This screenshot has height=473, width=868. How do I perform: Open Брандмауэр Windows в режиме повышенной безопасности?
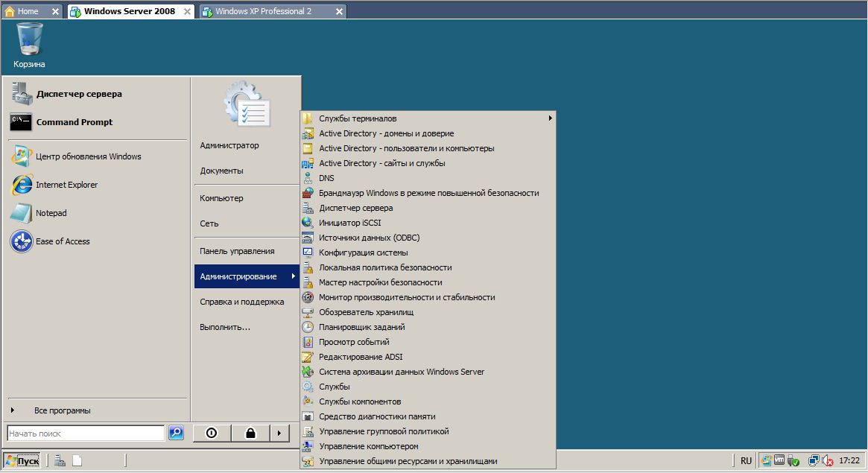point(428,193)
